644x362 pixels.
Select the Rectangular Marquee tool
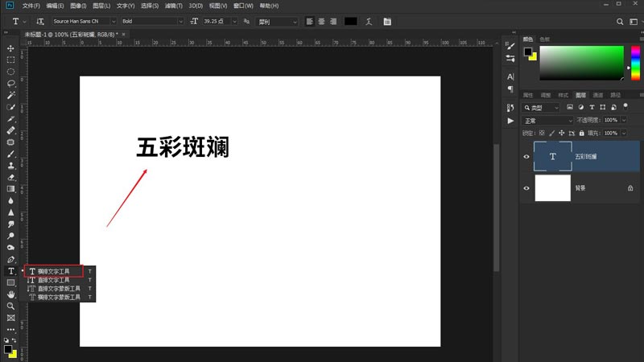pos(10,60)
